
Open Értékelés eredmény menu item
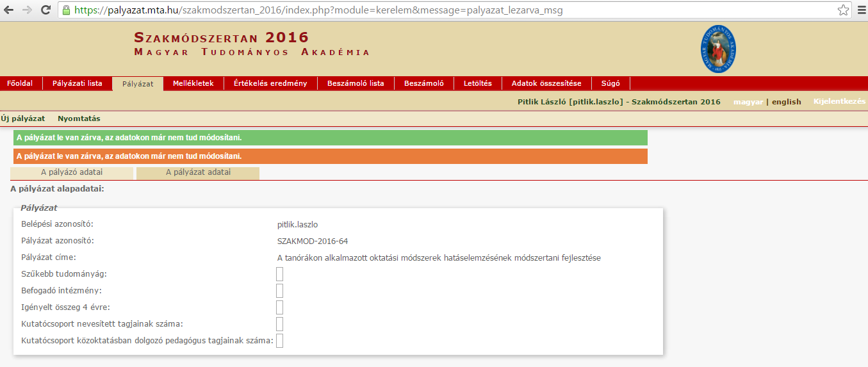(x=270, y=83)
